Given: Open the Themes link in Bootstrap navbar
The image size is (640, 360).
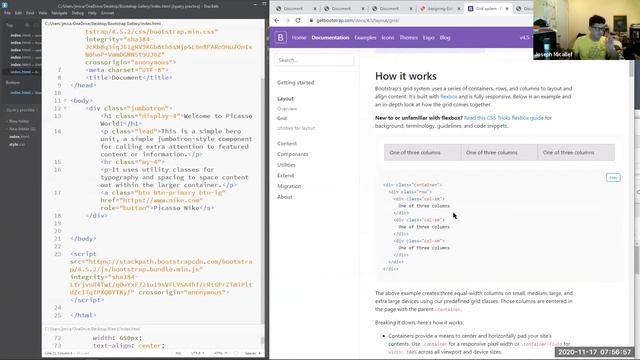Looking at the screenshot, I should [409, 38].
